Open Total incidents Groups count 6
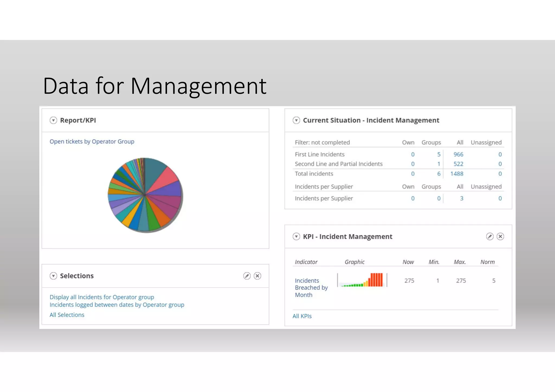Screen dimensions: 555x392 tap(439, 174)
